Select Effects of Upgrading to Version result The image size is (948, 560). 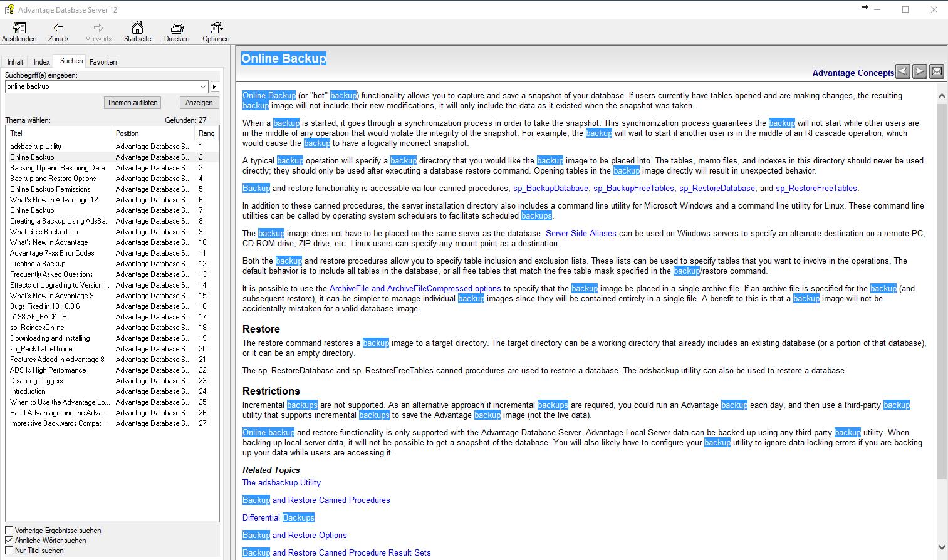point(113,285)
